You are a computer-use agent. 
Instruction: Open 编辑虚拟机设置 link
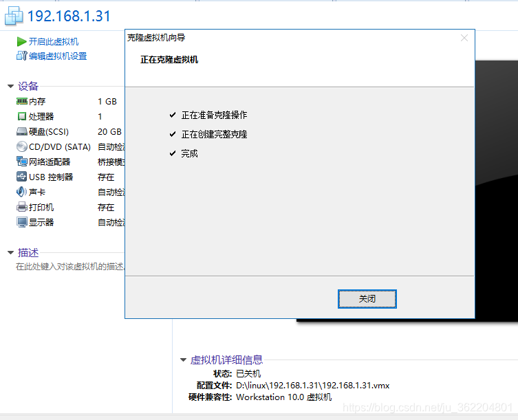(58, 56)
